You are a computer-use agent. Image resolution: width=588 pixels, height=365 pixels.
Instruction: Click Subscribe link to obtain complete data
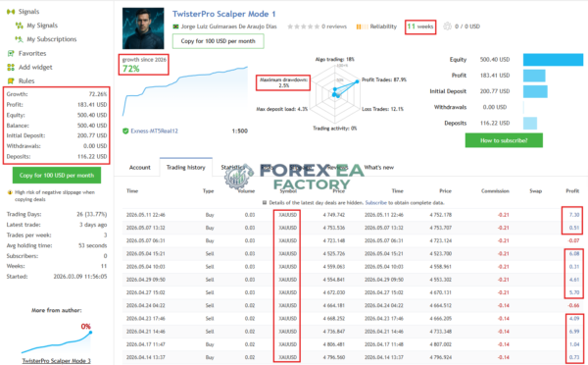(x=375, y=202)
